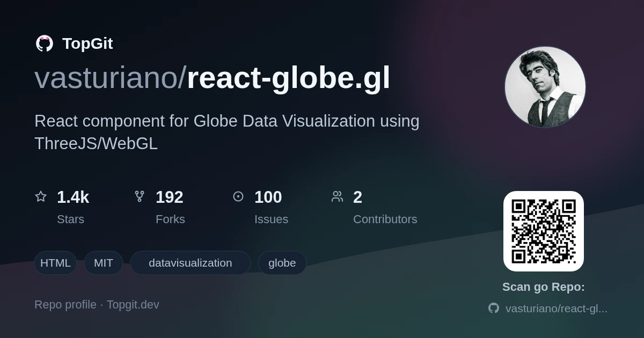The height and width of the screenshot is (338, 644).
Task: Click the 1.4k stars count
Action: click(73, 197)
